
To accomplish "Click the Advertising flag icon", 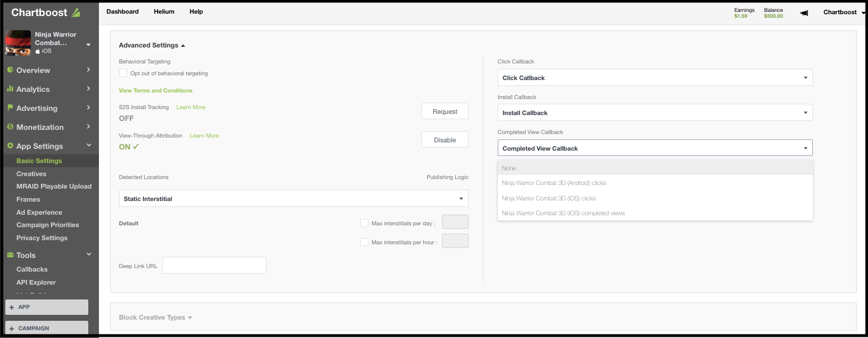I will [x=10, y=108].
